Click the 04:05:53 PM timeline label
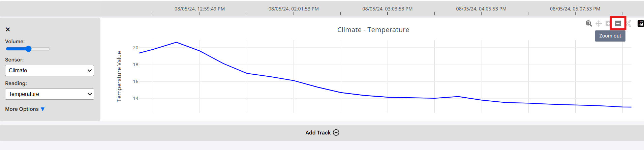The height and width of the screenshot is (150, 644). click(x=481, y=9)
